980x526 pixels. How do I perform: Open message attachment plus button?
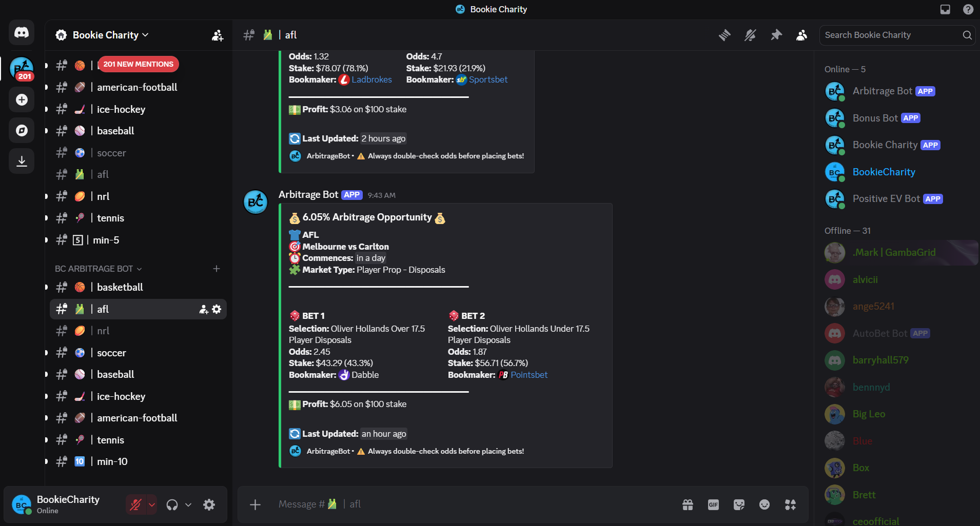(x=255, y=504)
